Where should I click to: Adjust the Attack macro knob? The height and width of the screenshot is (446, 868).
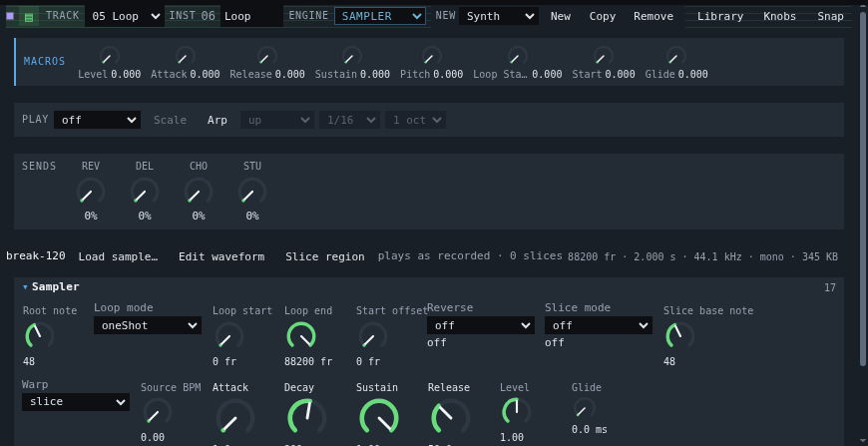tap(185, 57)
